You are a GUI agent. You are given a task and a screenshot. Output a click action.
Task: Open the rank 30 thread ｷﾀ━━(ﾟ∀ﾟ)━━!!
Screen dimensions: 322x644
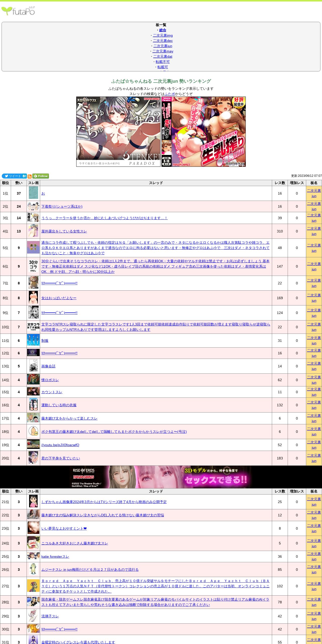pyautogui.click(x=59, y=629)
